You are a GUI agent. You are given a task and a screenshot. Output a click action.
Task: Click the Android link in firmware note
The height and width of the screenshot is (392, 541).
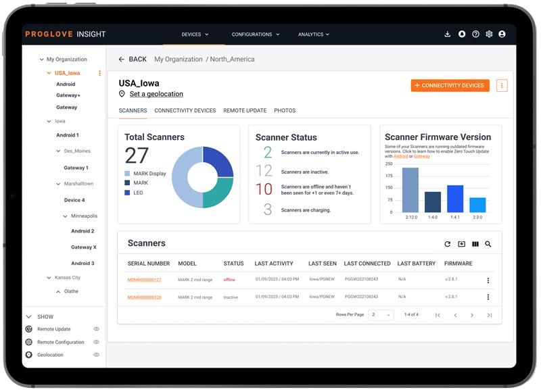400,156
